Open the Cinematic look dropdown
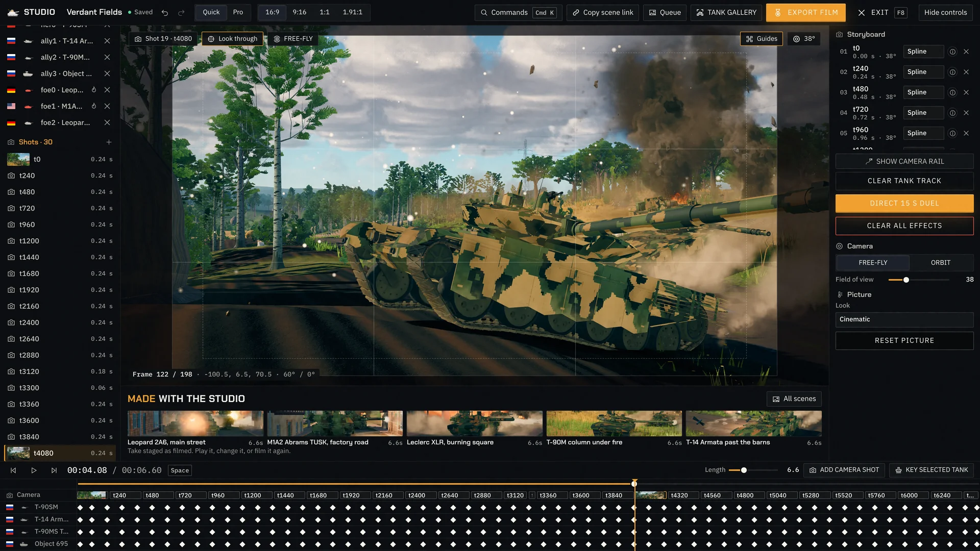980x551 pixels. pyautogui.click(x=904, y=319)
